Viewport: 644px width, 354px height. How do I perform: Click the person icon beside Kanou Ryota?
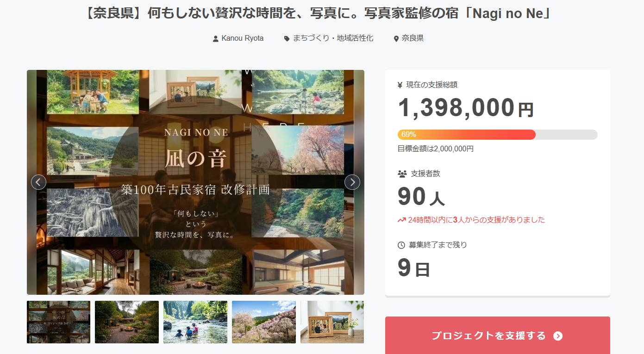point(215,39)
